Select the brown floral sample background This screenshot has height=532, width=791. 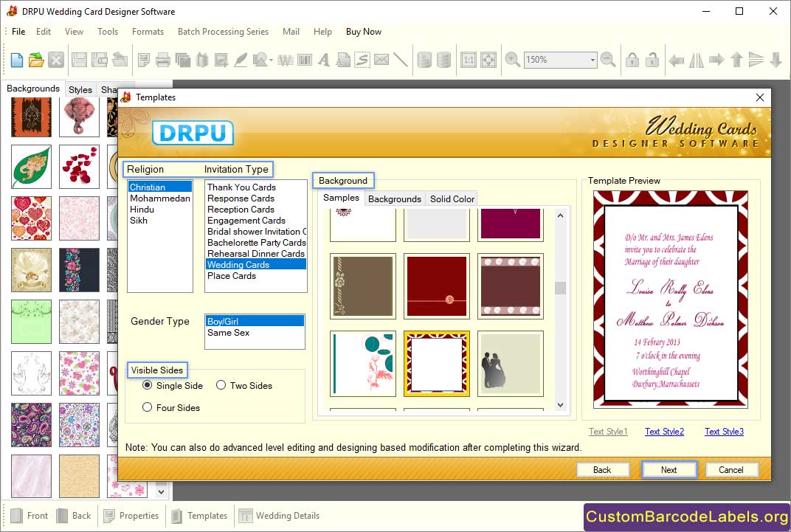(363, 286)
